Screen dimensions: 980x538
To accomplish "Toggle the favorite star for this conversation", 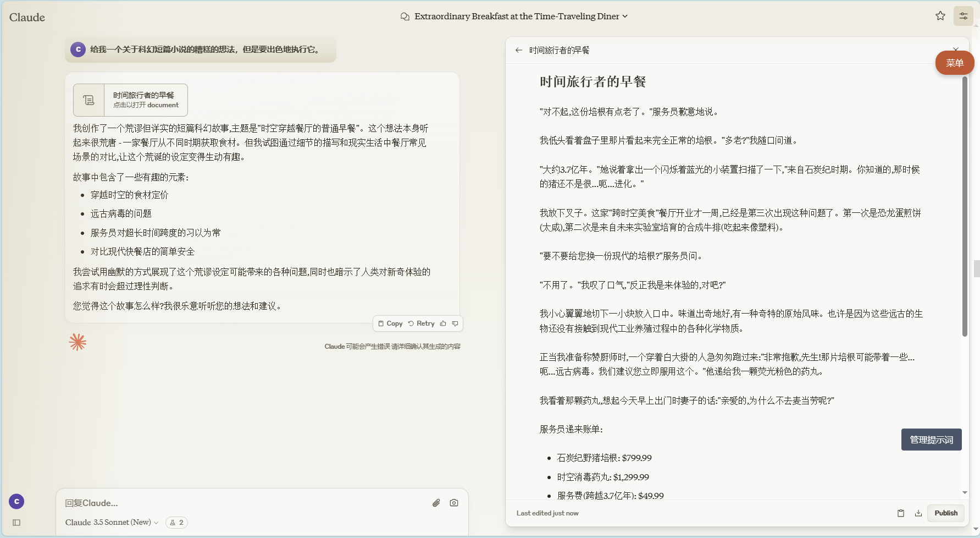I will [x=940, y=15].
